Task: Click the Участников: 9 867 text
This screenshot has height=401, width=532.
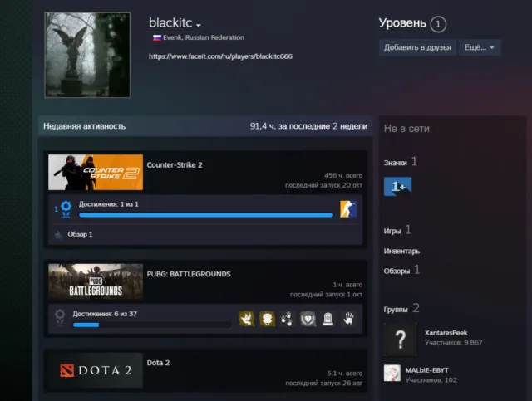Action: [x=453, y=342]
